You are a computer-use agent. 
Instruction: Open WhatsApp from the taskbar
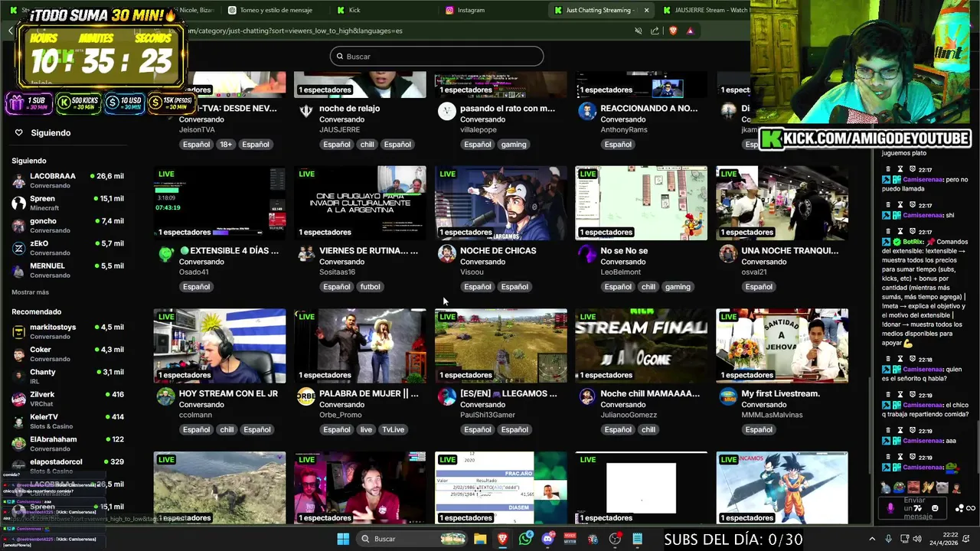(x=525, y=539)
